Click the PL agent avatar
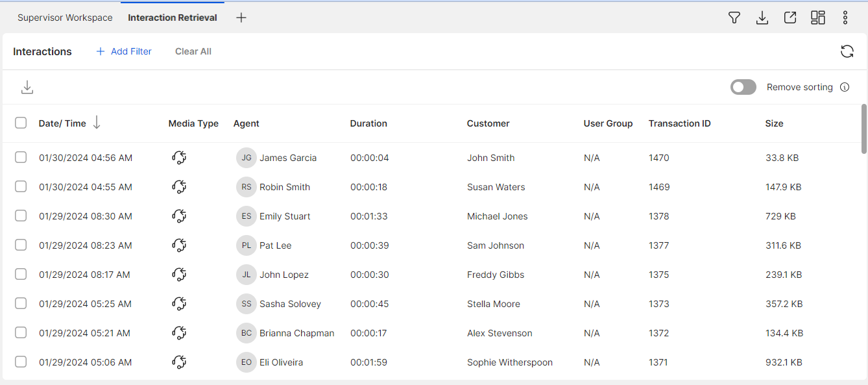This screenshot has height=385, width=868. (x=247, y=245)
